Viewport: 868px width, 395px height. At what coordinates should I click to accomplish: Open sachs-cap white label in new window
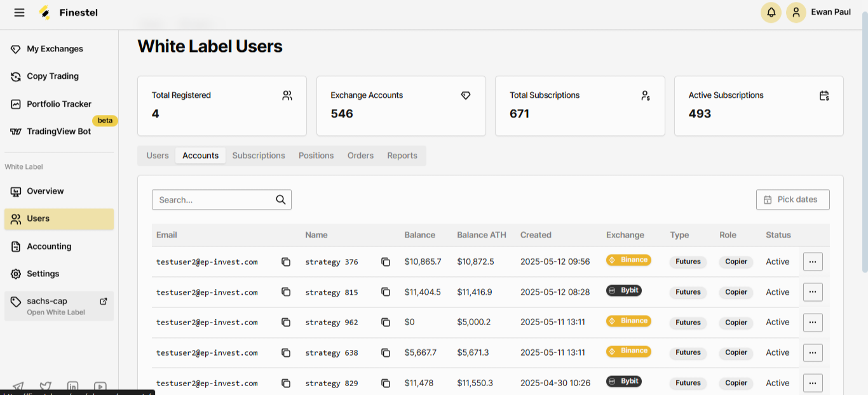pos(104,301)
